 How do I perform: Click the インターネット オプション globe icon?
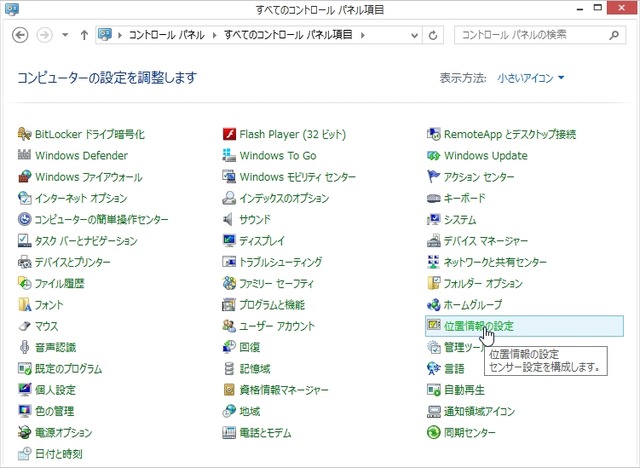pos(24,198)
